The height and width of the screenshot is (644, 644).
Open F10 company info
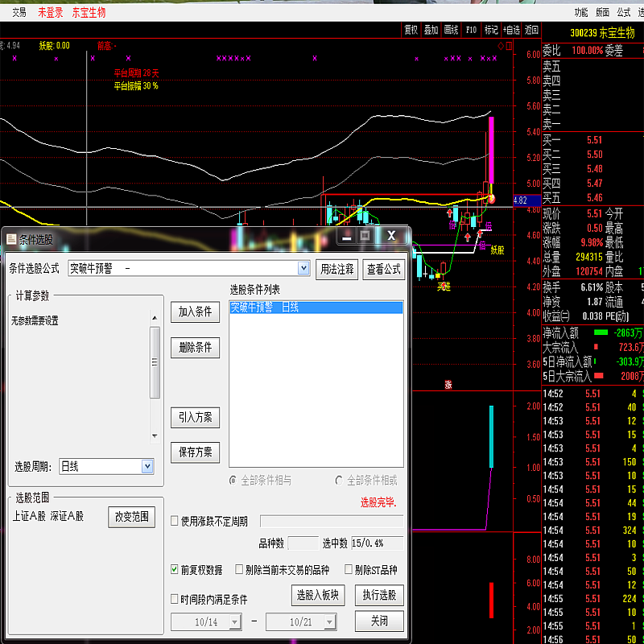471,30
